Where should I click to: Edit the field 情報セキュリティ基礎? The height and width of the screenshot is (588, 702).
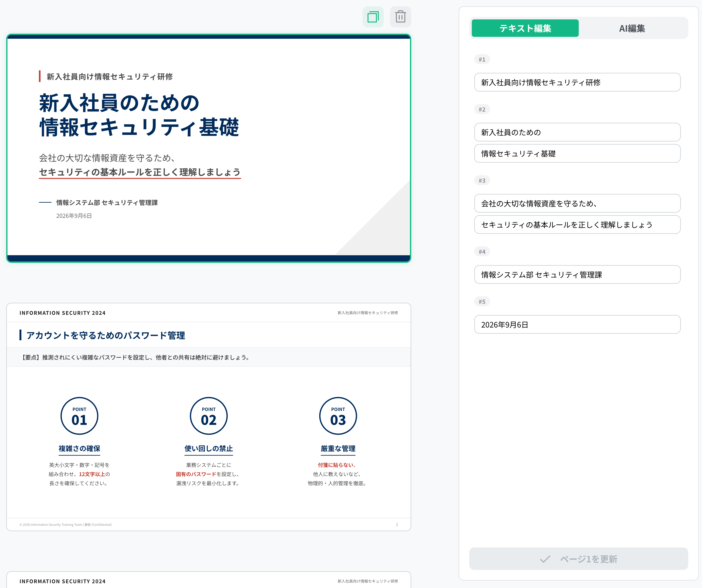tap(577, 154)
